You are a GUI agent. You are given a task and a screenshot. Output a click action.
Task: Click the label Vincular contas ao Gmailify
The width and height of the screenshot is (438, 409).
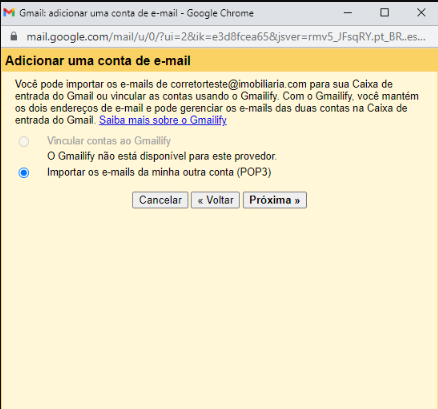[x=109, y=141]
